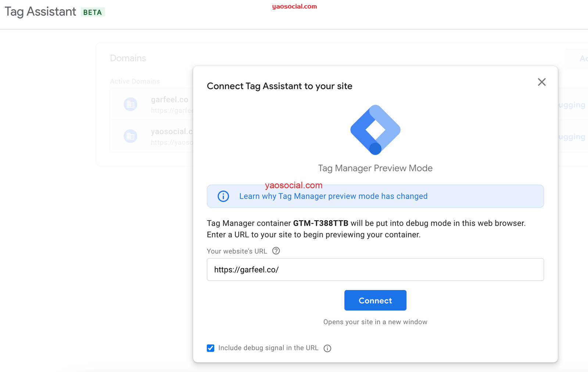This screenshot has height=372, width=588.
Task: Click the info icon in the blue banner
Action: click(223, 196)
